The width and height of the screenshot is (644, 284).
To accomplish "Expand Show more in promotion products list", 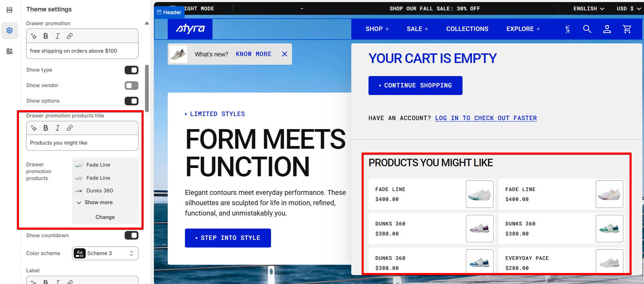I will click(95, 202).
